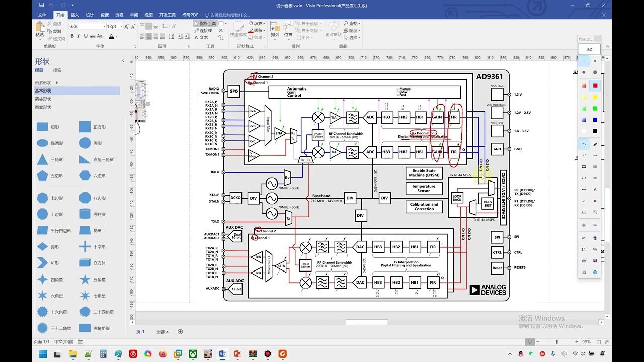Open Windows Start menu on taskbar
Viewport: 644px width, 362px height.
pyautogui.click(x=43, y=354)
